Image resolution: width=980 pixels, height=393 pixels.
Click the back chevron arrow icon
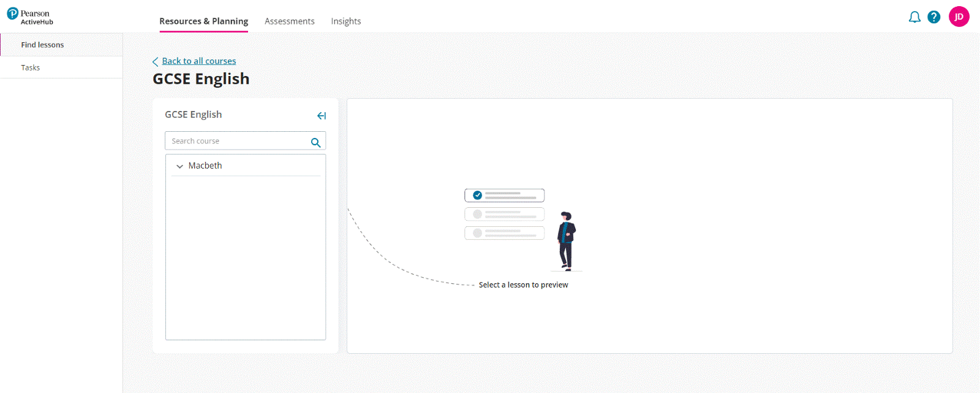point(156,62)
